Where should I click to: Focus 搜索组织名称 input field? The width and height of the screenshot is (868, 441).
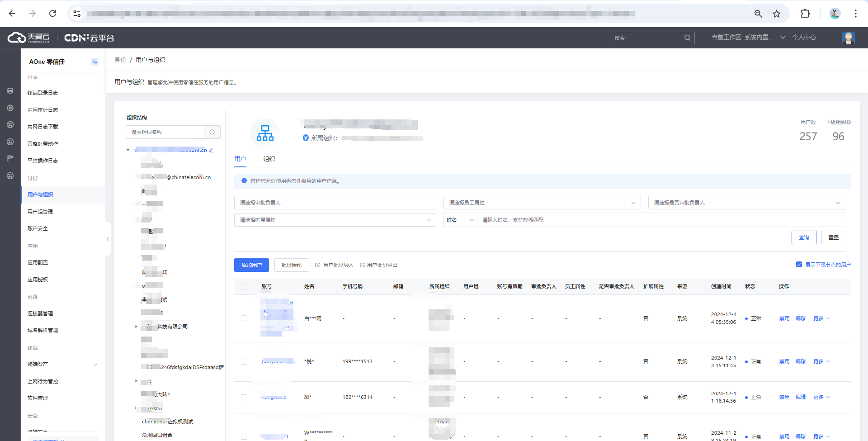(x=165, y=132)
